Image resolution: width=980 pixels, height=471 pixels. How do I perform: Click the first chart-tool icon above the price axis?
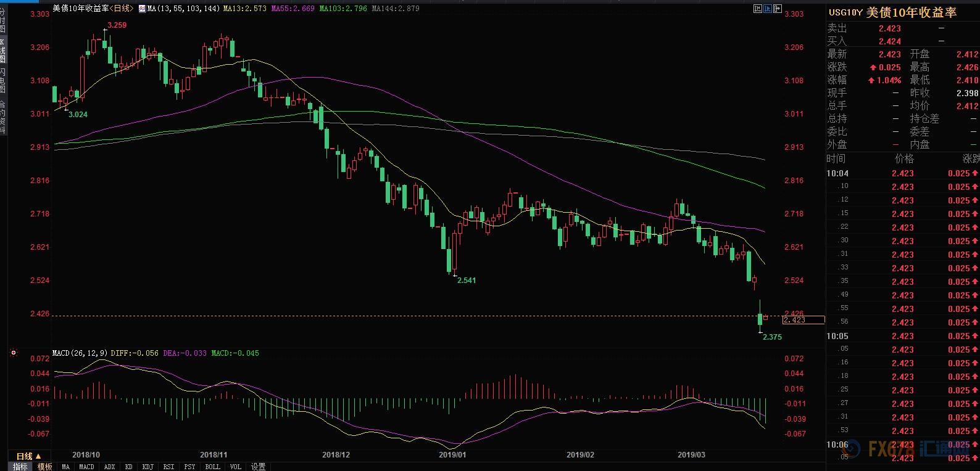(x=758, y=9)
